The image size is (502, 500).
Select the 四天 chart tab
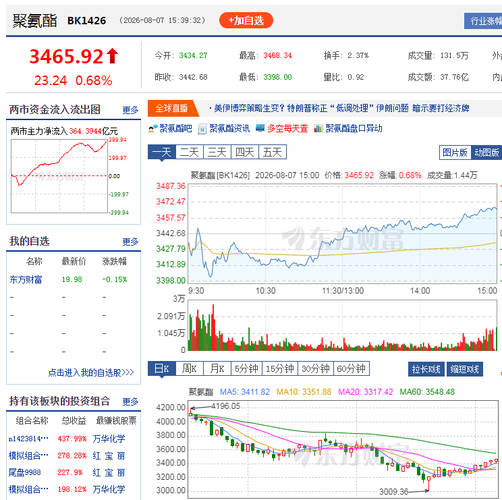click(x=245, y=152)
